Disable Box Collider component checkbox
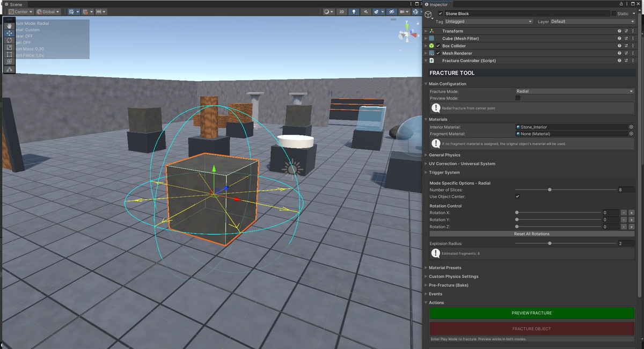 [438, 46]
